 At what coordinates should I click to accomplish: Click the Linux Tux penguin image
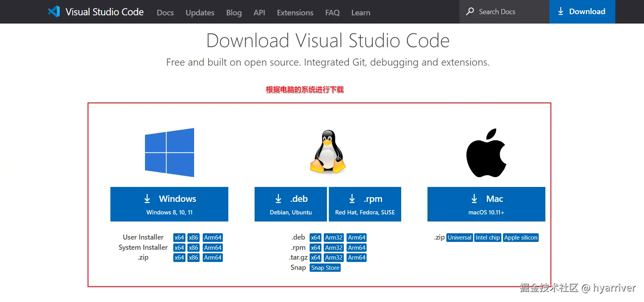tap(328, 152)
